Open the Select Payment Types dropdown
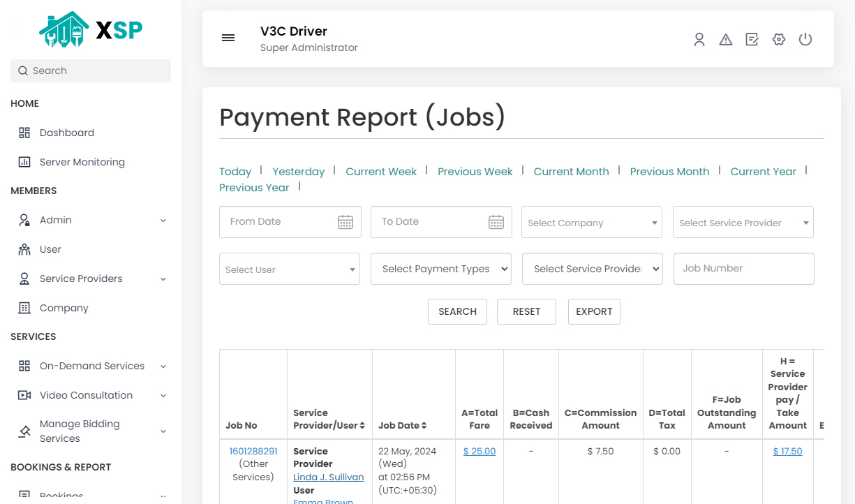This screenshot has height=504, width=855. click(440, 269)
